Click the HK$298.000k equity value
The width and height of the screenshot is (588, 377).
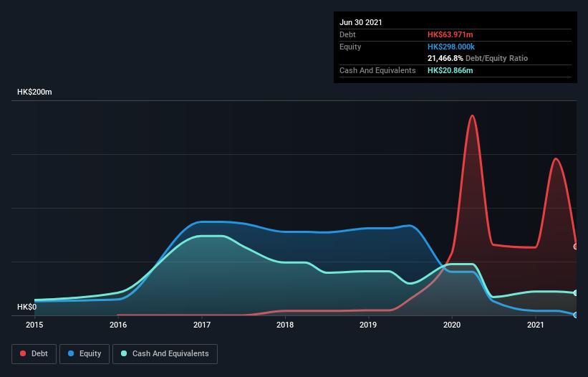[451, 47]
